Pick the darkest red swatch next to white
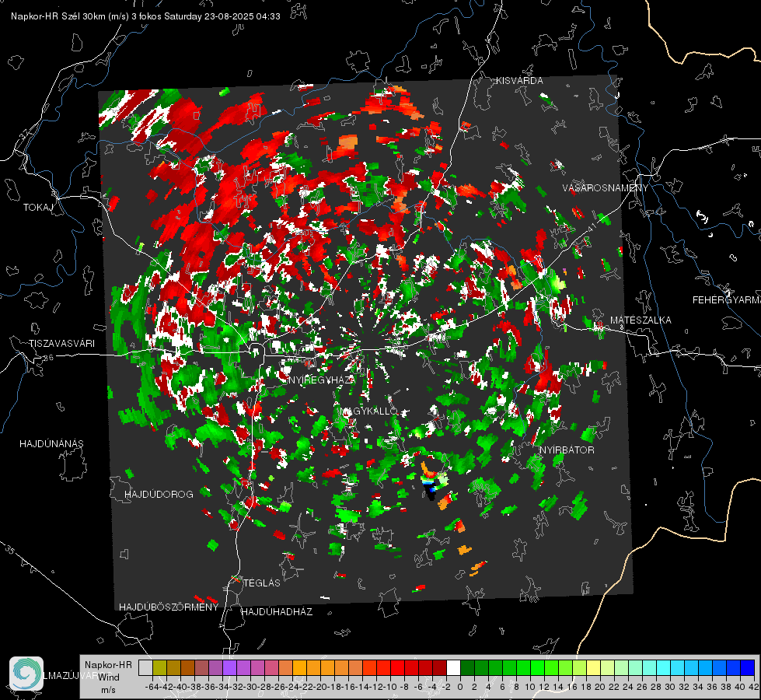Screen dimensions: 761x700 pyautogui.click(x=439, y=667)
